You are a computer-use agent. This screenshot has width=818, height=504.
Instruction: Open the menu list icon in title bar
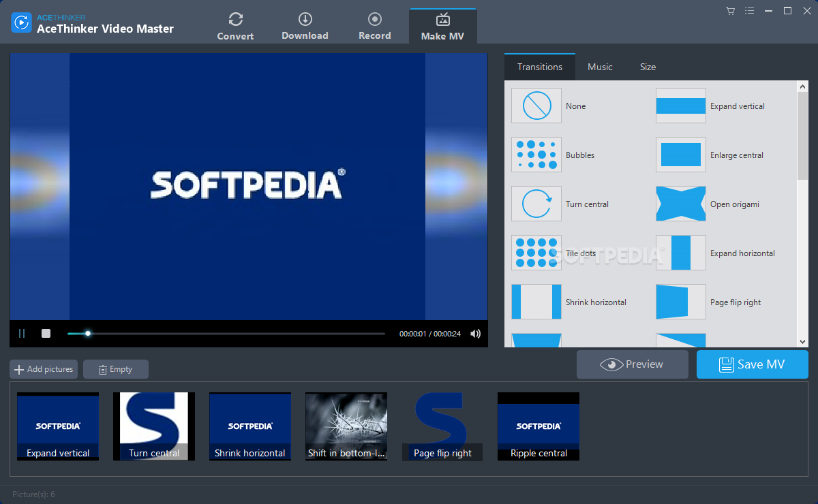click(750, 11)
